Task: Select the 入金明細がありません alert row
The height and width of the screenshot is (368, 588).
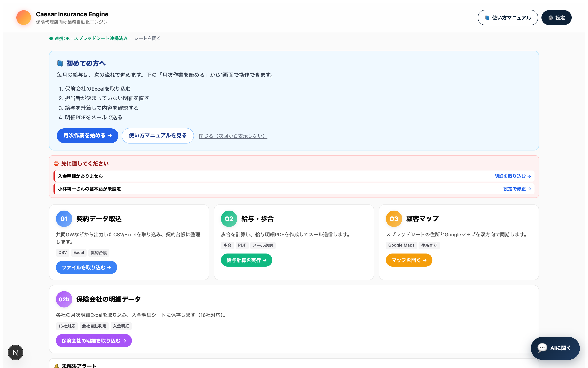Action: tap(294, 176)
